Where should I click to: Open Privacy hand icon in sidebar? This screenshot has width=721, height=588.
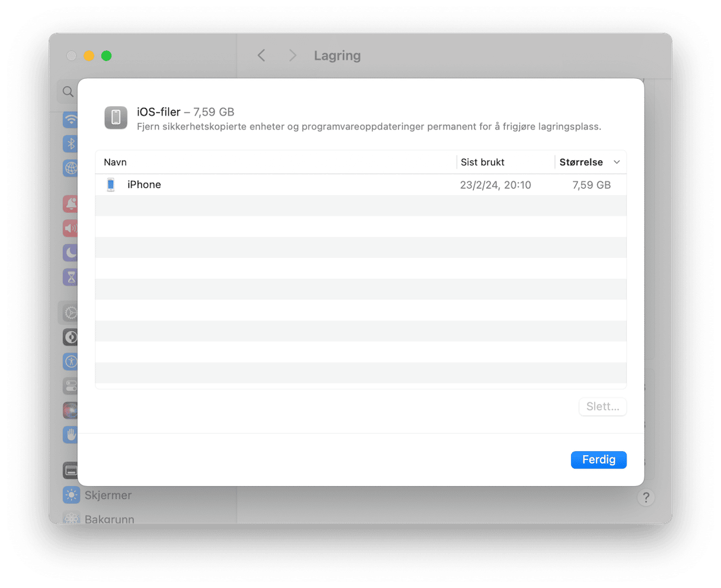pyautogui.click(x=71, y=435)
